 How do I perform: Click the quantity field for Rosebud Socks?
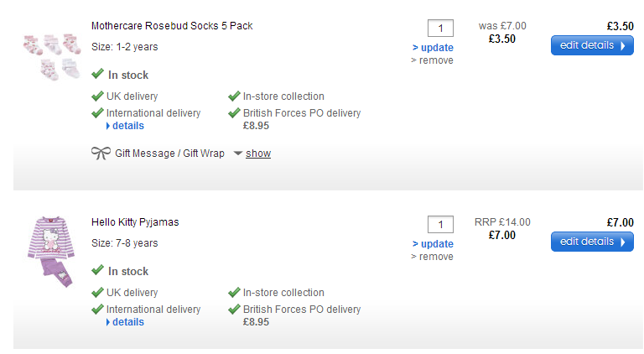(440, 29)
